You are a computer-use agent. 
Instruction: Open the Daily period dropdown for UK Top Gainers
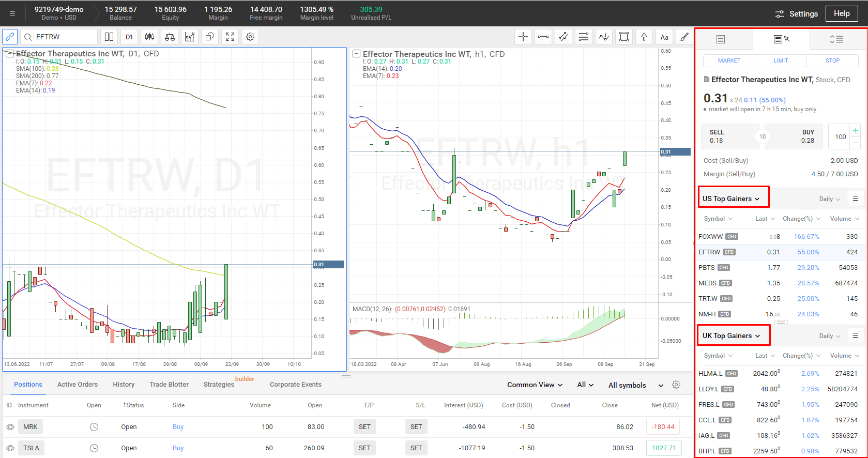(830, 336)
